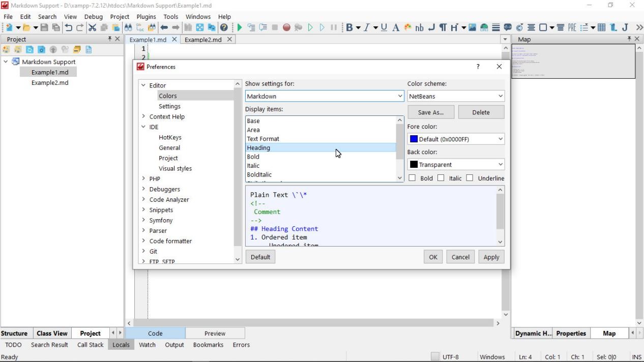Click the Apply button in Preferences
Image resolution: width=644 pixels, height=362 pixels.
pos(490,257)
